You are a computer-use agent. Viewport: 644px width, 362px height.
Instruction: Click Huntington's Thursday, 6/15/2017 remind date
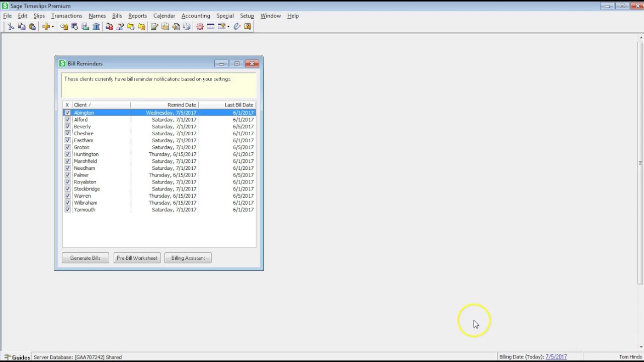(x=173, y=154)
